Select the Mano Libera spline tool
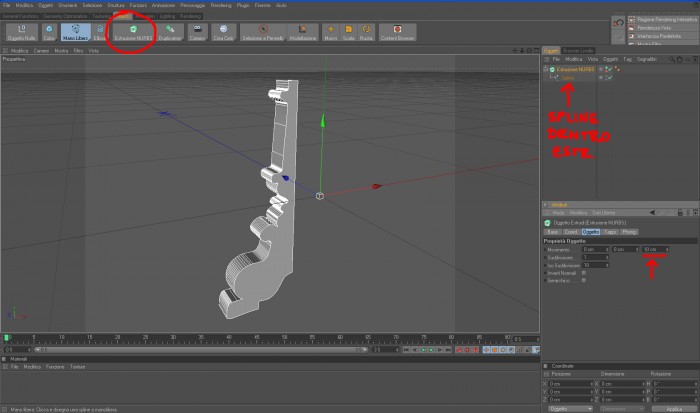 click(75, 32)
